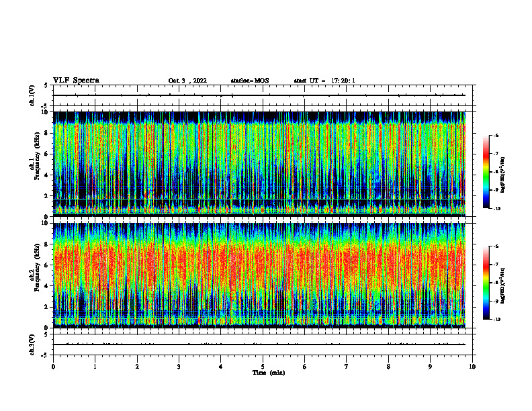
Task: Click the ch.1 colorbar units label
Action: [x=503, y=175]
